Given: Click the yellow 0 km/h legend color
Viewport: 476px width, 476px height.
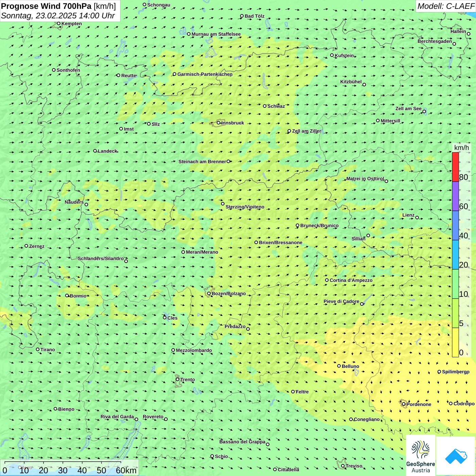Looking at the screenshot, I should point(455,342).
